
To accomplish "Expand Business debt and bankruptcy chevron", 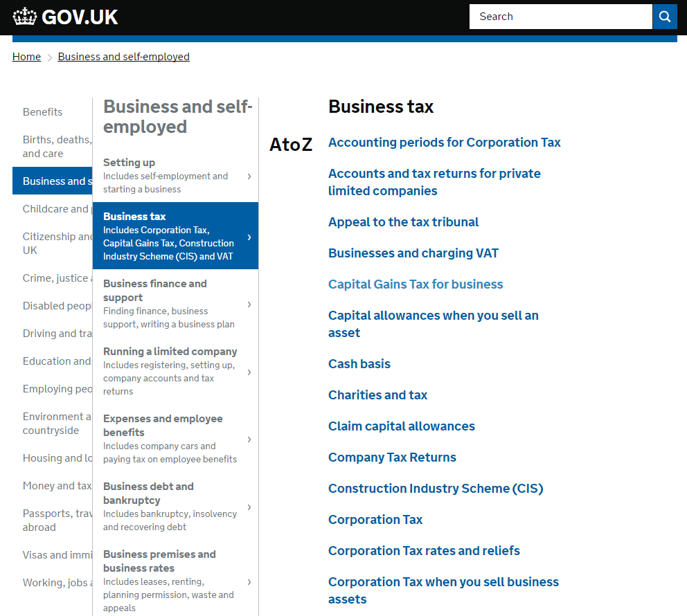I will coord(249,507).
